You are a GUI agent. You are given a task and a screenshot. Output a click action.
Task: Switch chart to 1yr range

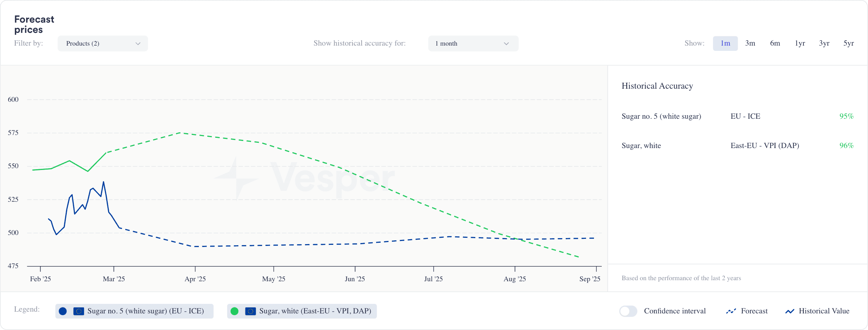[x=800, y=43]
